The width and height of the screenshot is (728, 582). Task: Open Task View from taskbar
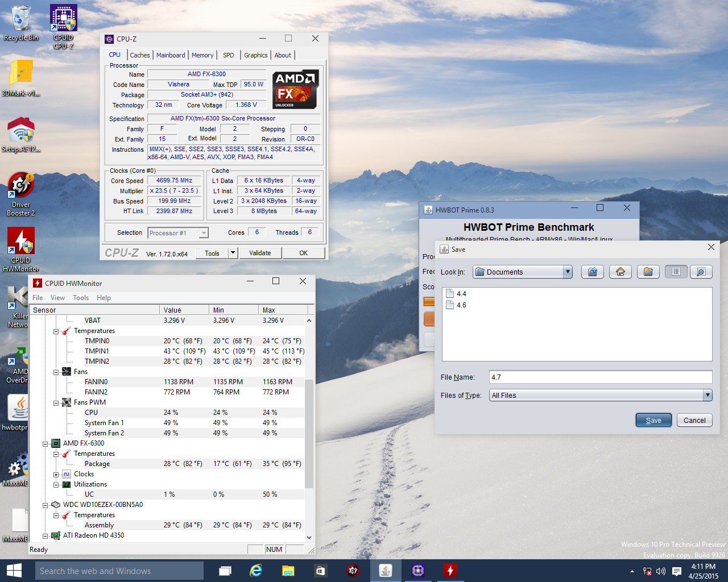tap(225, 571)
